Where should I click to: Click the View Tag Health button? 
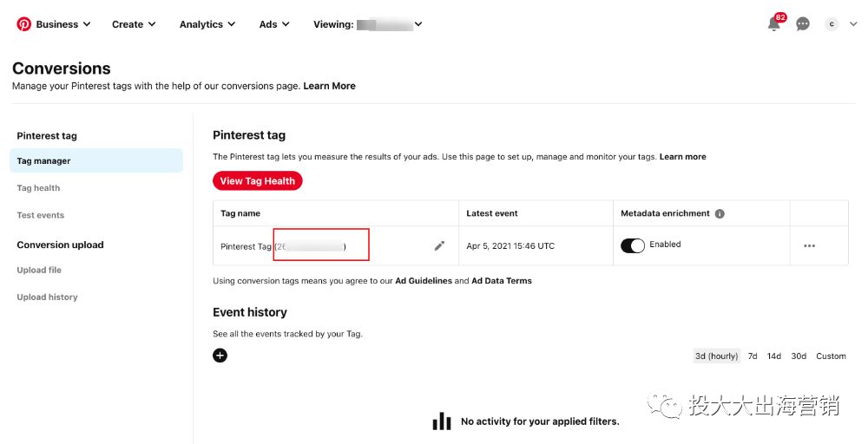point(257,181)
